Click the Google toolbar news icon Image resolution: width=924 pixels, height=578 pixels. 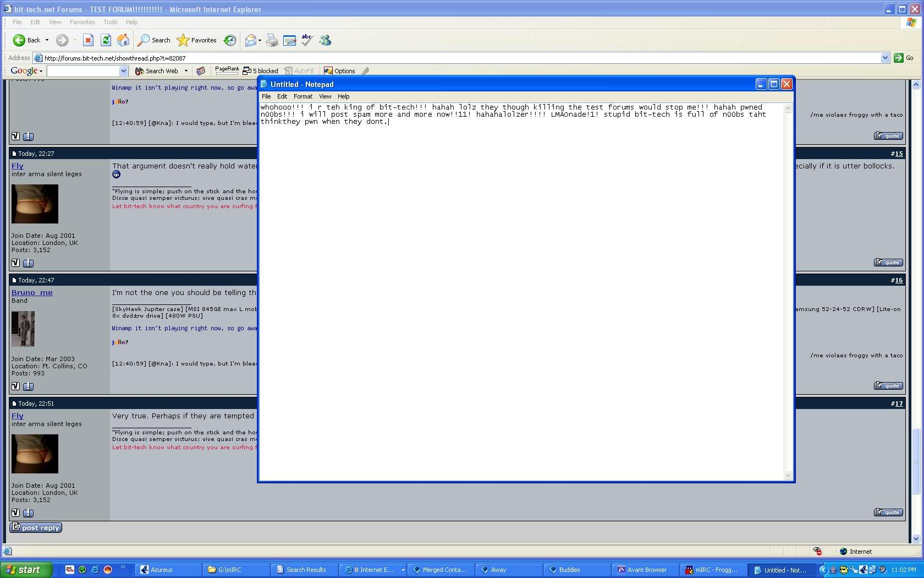[201, 71]
